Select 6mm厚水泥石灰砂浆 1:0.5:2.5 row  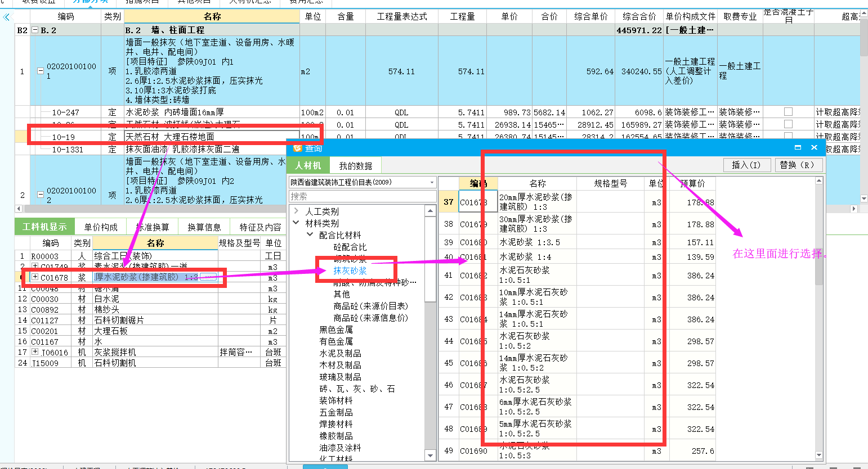(577, 407)
